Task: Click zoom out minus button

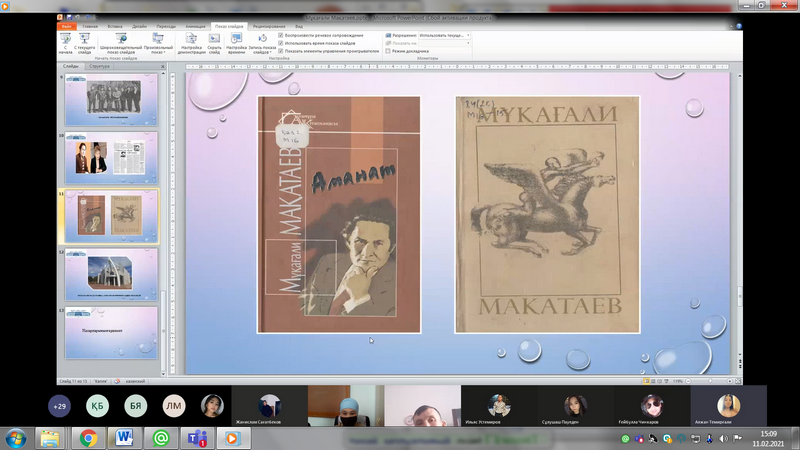Action: click(x=688, y=381)
